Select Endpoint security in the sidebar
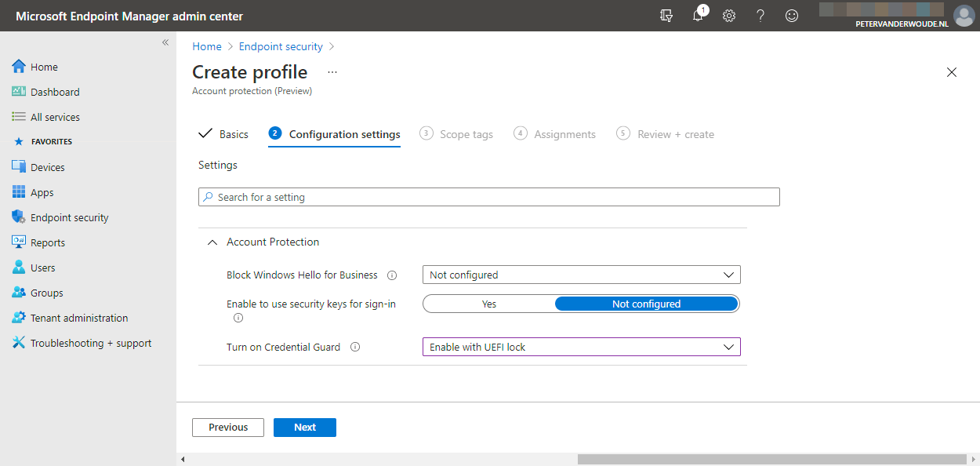The height and width of the screenshot is (466, 980). [x=69, y=217]
